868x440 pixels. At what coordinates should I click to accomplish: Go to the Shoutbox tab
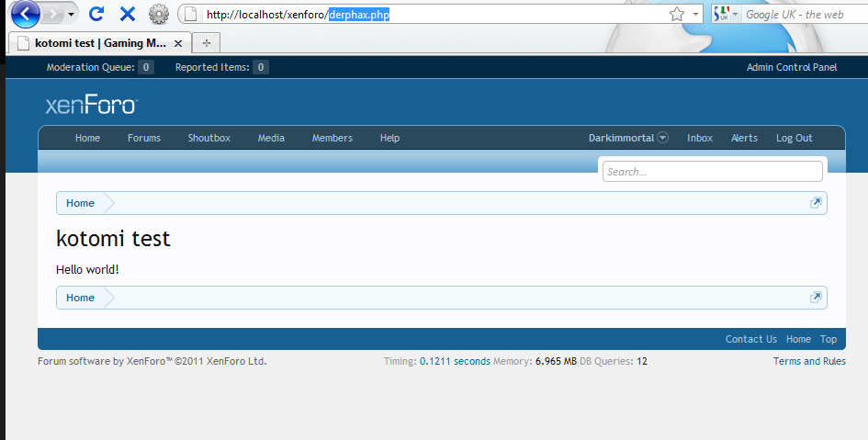click(209, 138)
